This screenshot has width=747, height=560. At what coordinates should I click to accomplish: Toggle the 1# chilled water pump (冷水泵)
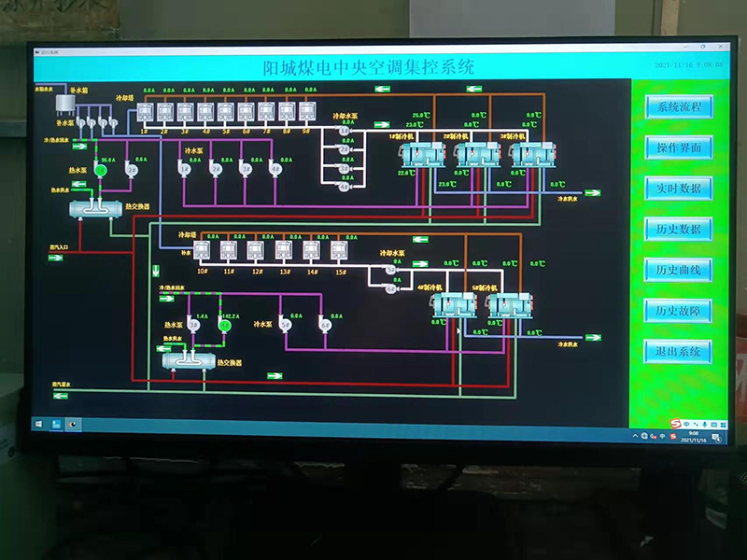(x=185, y=169)
